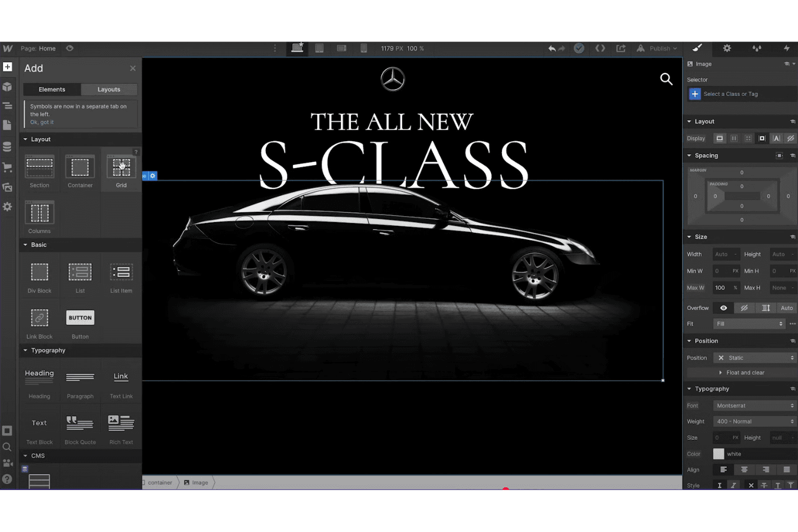Select the Elements tab
This screenshot has width=798, height=532.
[52, 89]
